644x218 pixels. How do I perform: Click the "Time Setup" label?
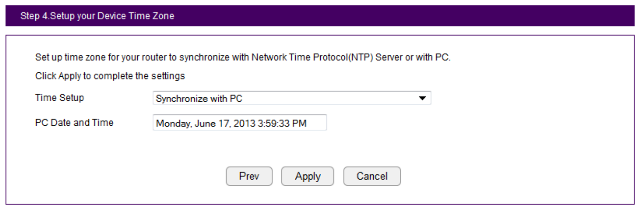coord(59,98)
